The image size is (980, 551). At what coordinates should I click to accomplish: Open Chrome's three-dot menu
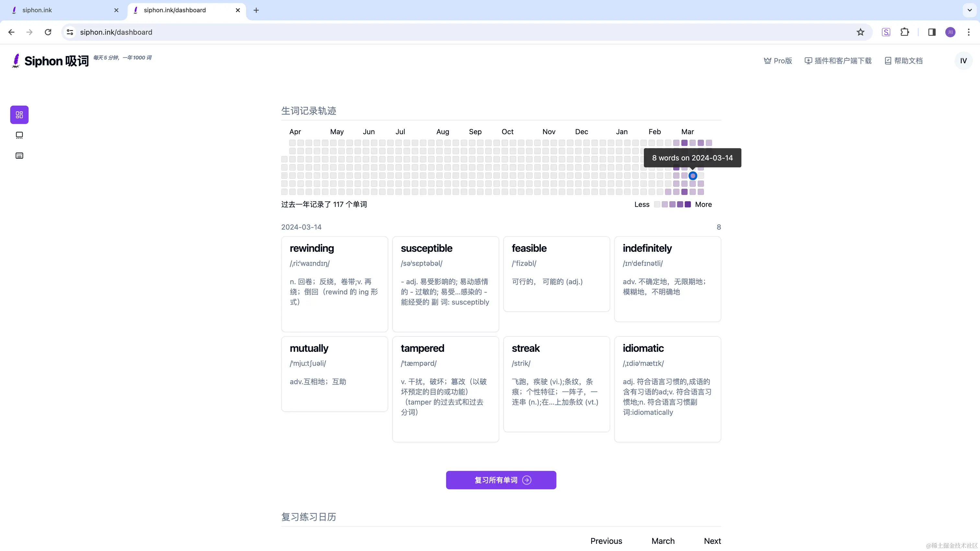click(x=969, y=32)
